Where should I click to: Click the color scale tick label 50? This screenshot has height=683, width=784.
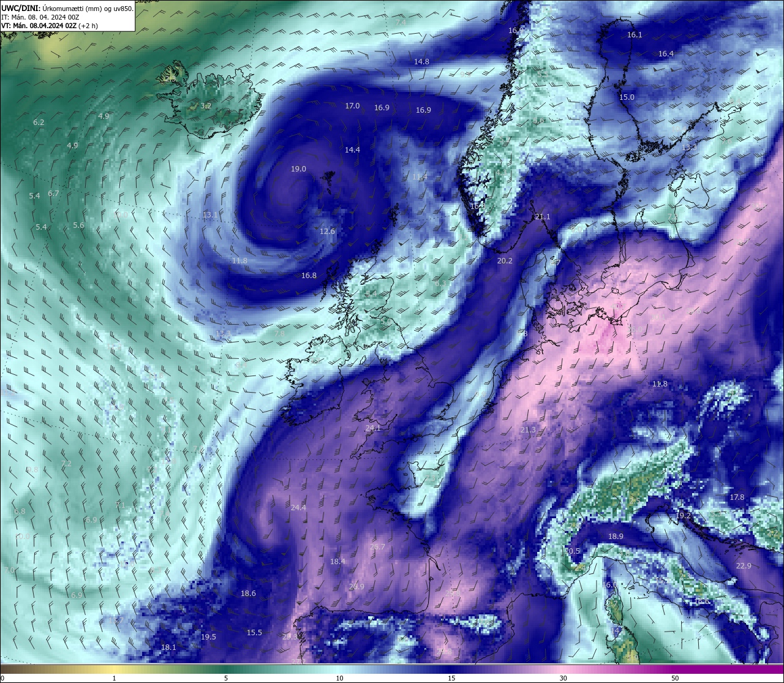tap(674, 678)
